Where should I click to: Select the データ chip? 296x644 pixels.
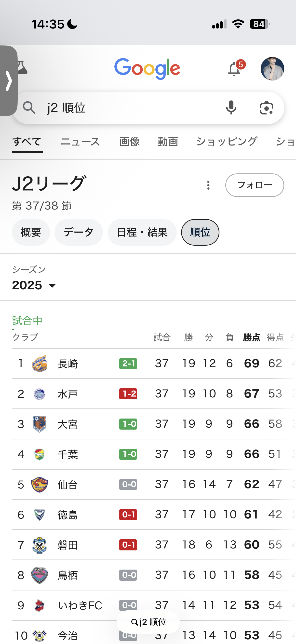79,233
